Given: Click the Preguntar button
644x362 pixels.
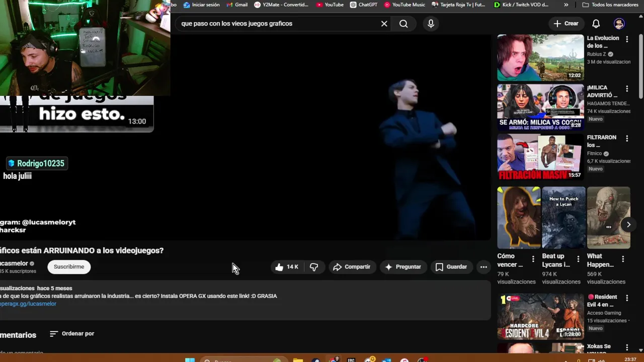Looking at the screenshot, I should point(403,267).
